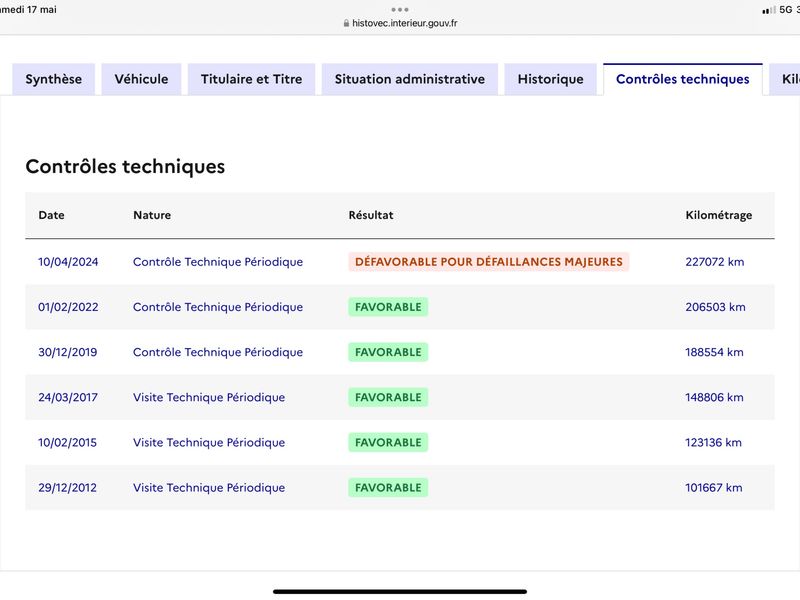Click Contrôle Technique Périodique on the 01/02/2022 row
800x600 pixels.
point(218,307)
